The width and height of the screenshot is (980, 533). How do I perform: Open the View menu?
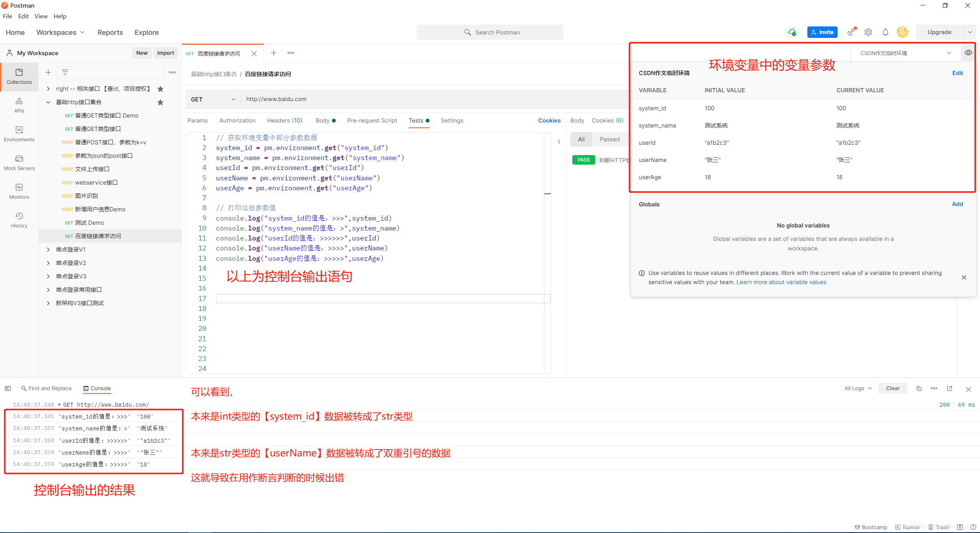point(41,16)
